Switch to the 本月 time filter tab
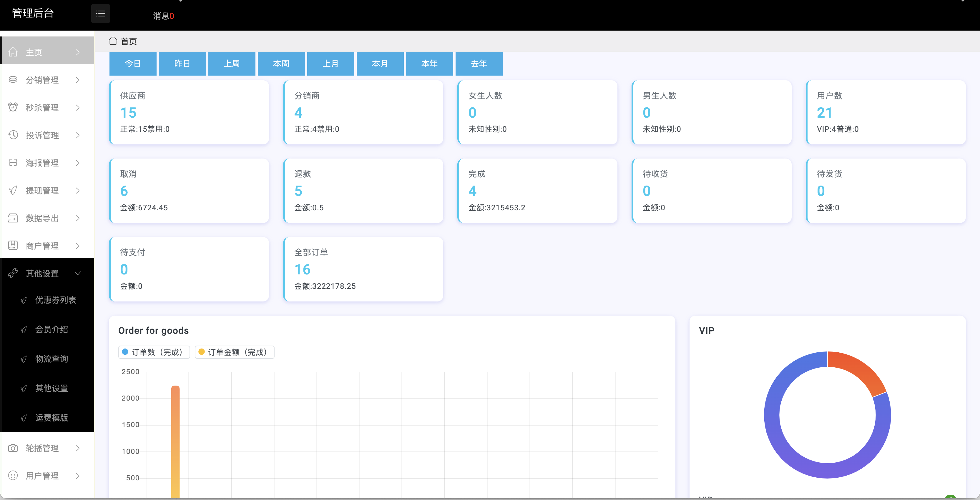 coord(380,64)
